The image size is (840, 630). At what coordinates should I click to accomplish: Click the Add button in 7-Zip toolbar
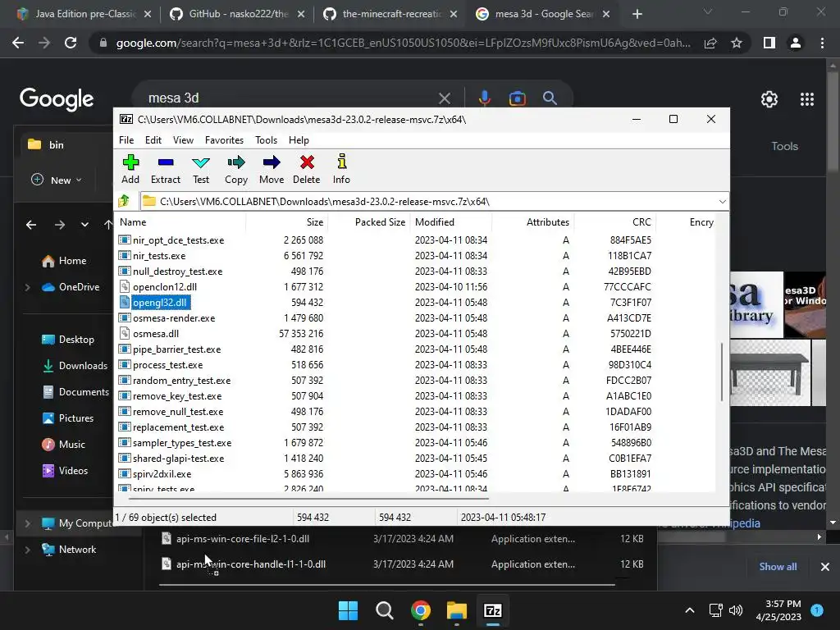pyautogui.click(x=130, y=169)
